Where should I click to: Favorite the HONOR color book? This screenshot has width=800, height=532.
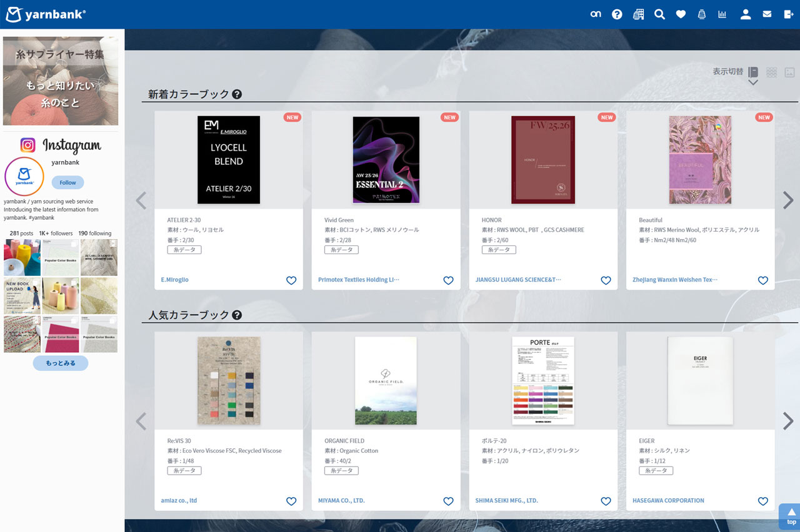pos(606,280)
